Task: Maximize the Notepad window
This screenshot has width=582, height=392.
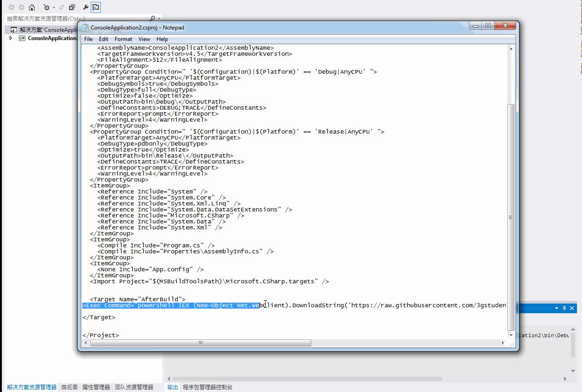Action: [488, 26]
